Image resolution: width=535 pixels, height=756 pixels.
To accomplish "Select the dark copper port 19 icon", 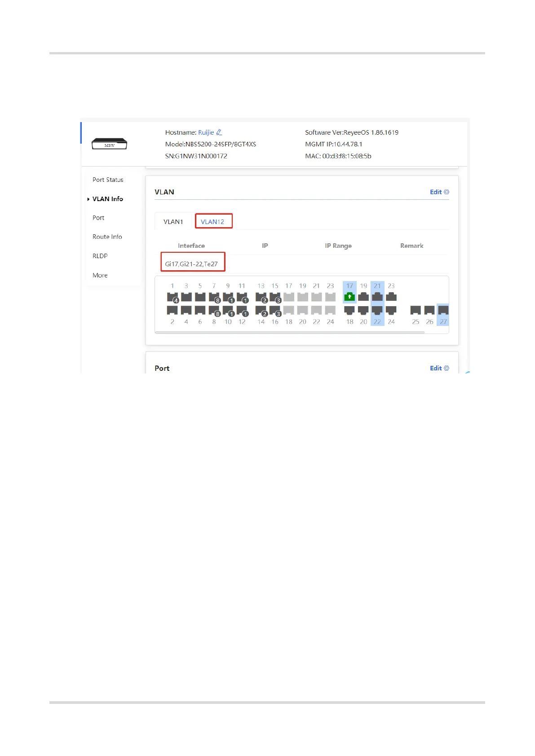I will [363, 297].
